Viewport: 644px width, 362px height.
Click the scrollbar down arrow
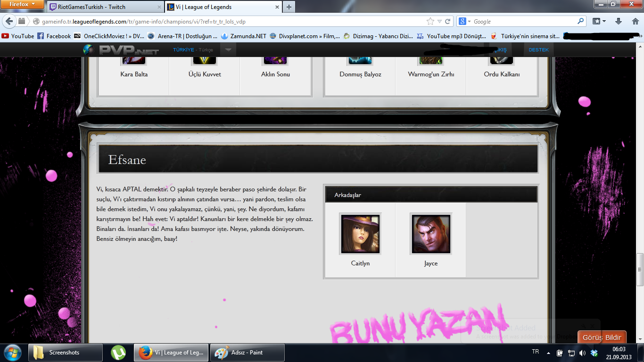[x=640, y=339]
